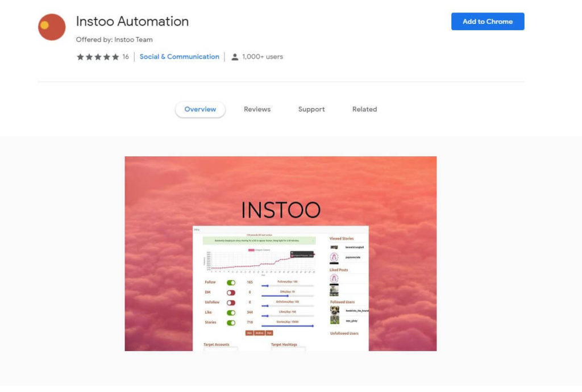Click the dog avatar under Followed Users
582x392 pixels.
[x=334, y=311]
